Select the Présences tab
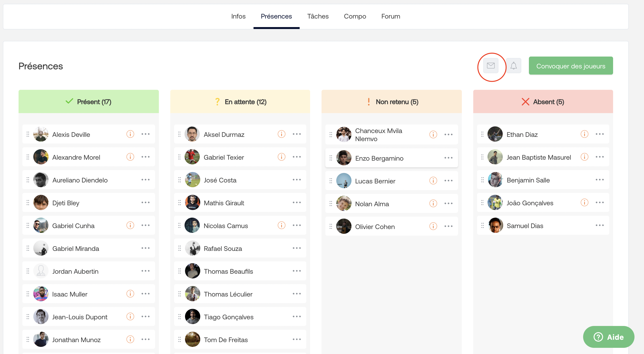 pyautogui.click(x=276, y=16)
